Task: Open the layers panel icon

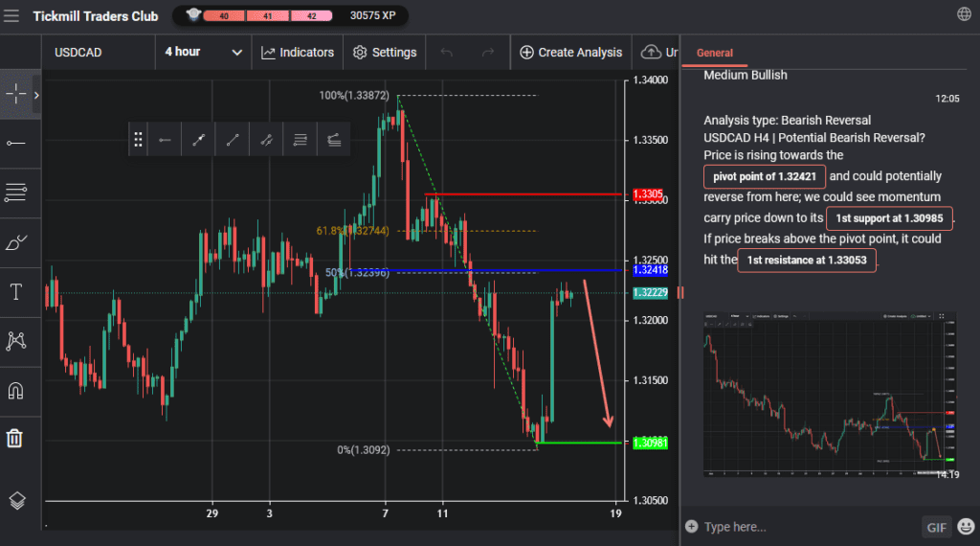Action: point(16,500)
